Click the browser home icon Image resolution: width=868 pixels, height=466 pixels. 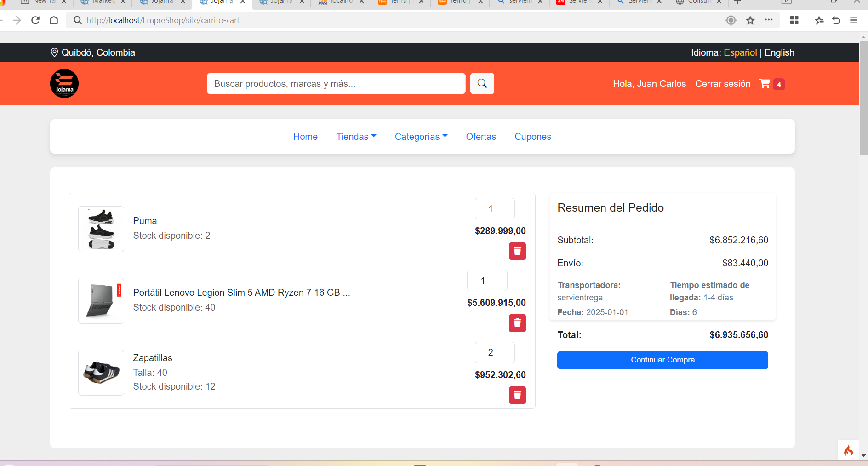click(54, 20)
